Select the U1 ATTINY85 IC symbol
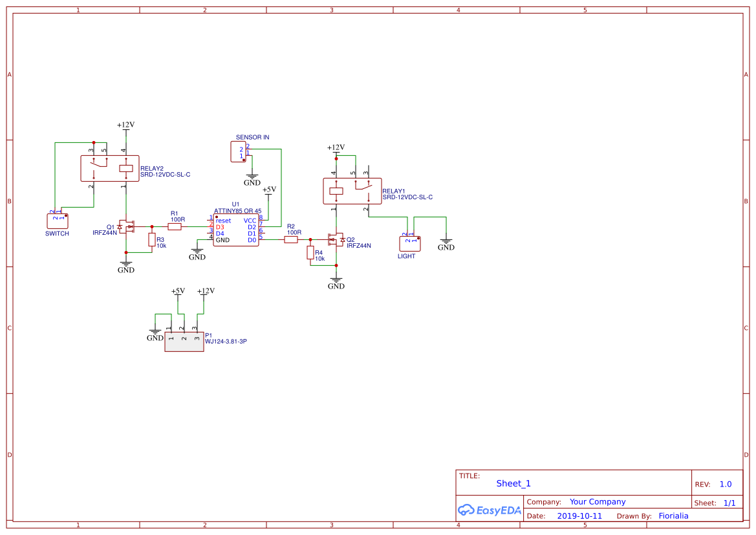Viewport: 756px width, 535px height. 236,230
